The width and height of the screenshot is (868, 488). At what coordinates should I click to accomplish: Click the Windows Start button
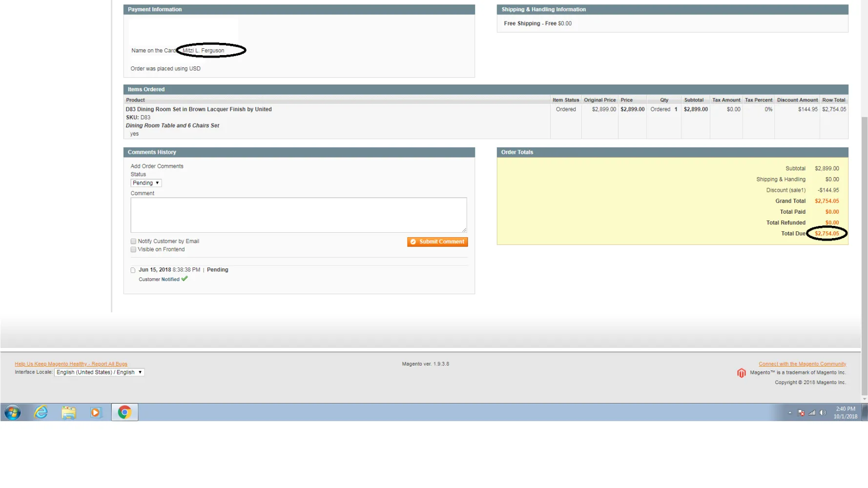tap(13, 412)
